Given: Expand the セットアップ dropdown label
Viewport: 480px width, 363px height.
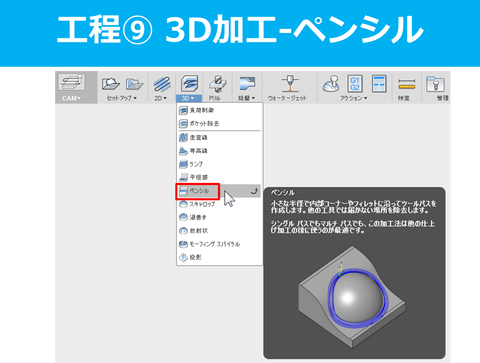Looking at the screenshot, I should click(x=122, y=98).
